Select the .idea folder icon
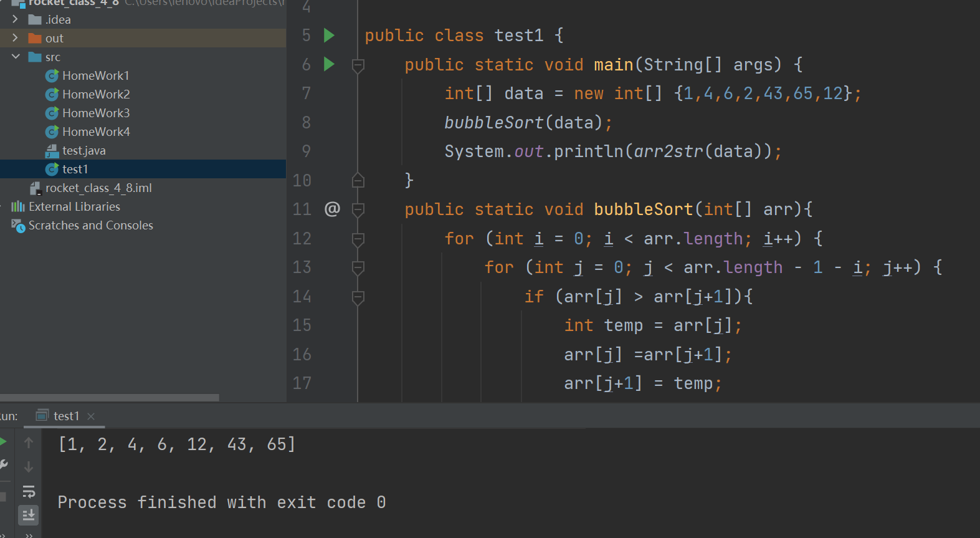Image resolution: width=980 pixels, height=538 pixels. click(35, 20)
